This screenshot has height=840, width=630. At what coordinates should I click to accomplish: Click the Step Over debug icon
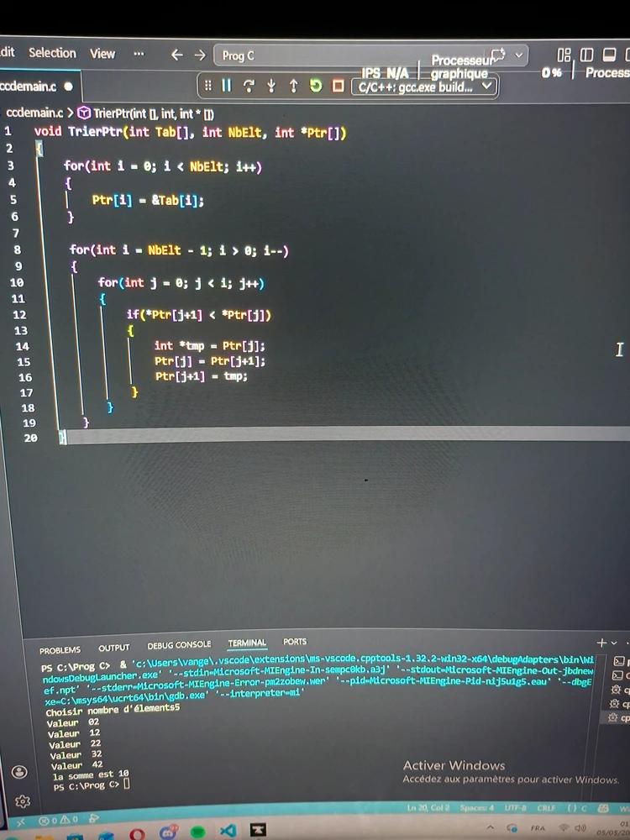[249, 86]
